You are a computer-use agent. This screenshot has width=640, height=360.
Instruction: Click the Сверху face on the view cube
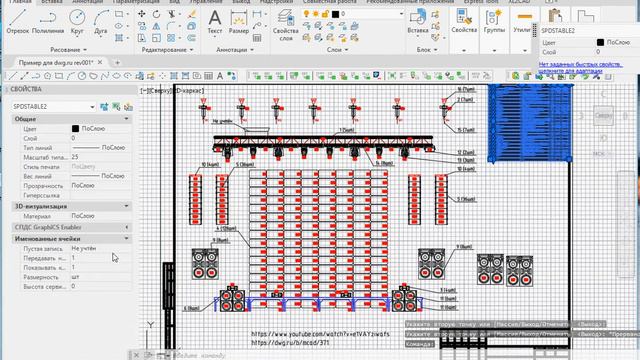coord(603,116)
